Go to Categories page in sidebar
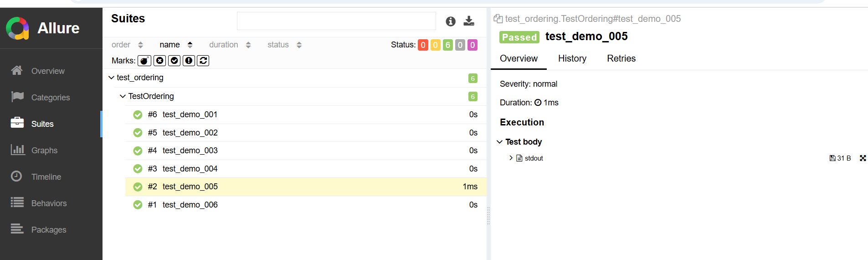The image size is (868, 260). pyautogui.click(x=51, y=98)
